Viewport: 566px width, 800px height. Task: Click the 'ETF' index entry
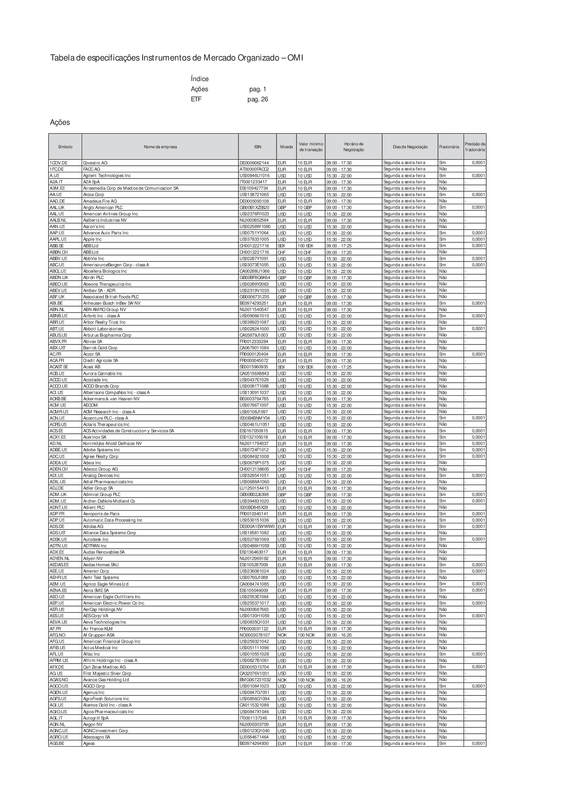(196, 99)
